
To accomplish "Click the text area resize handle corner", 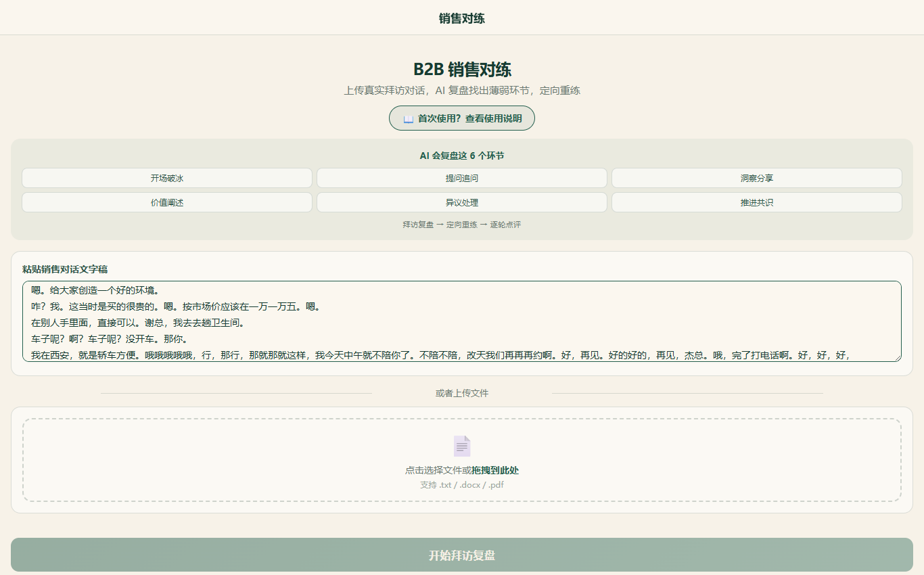I will coord(897,357).
